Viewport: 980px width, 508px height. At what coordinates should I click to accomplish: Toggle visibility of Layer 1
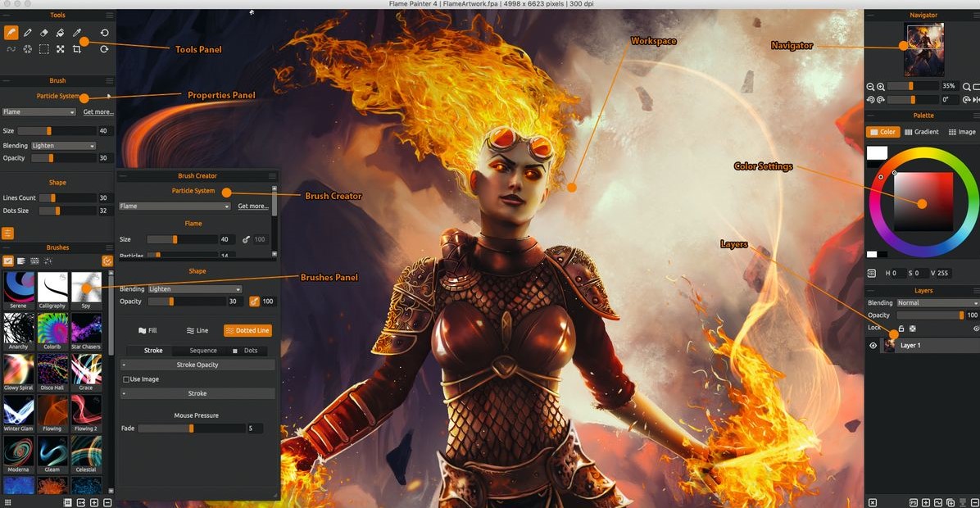pos(873,345)
